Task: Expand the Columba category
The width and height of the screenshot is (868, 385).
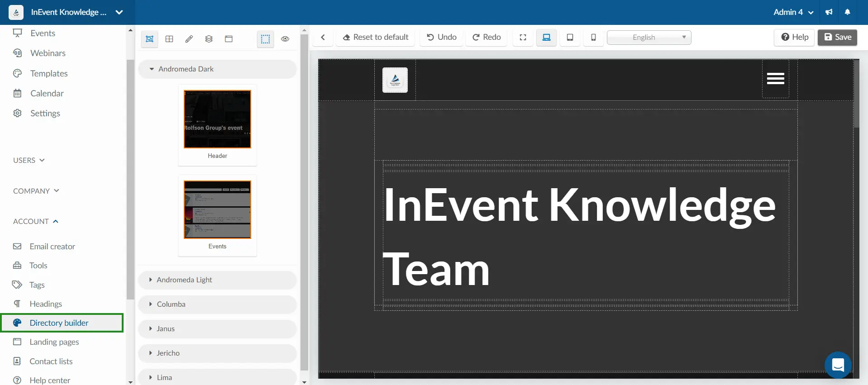Action: [217, 304]
